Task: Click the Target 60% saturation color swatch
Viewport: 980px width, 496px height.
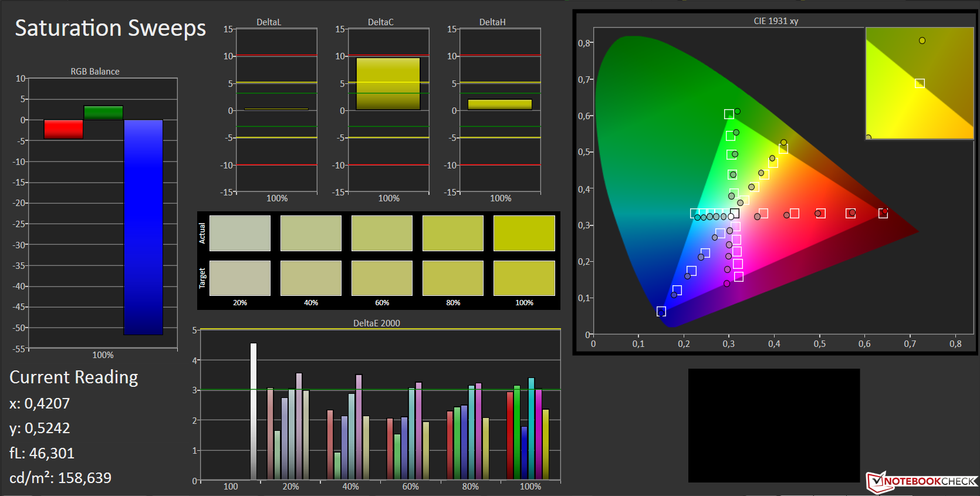Action: tap(382, 278)
